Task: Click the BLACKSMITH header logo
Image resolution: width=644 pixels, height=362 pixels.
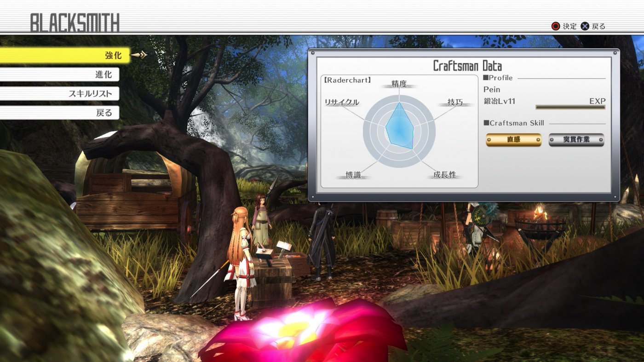Action: pos(74,20)
